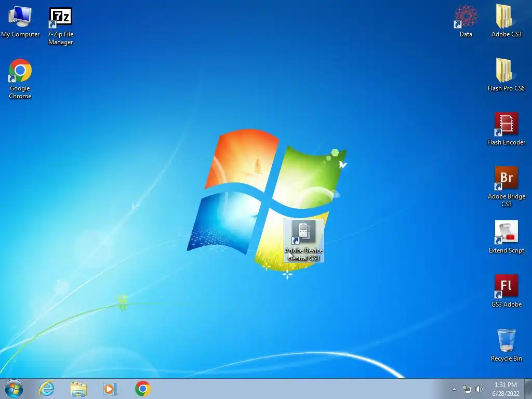
Task: Launch Google Chrome from the taskbar
Action: [142, 389]
